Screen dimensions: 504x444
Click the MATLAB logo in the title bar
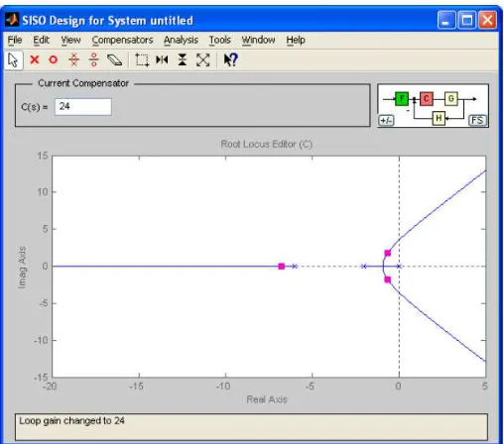12,20
